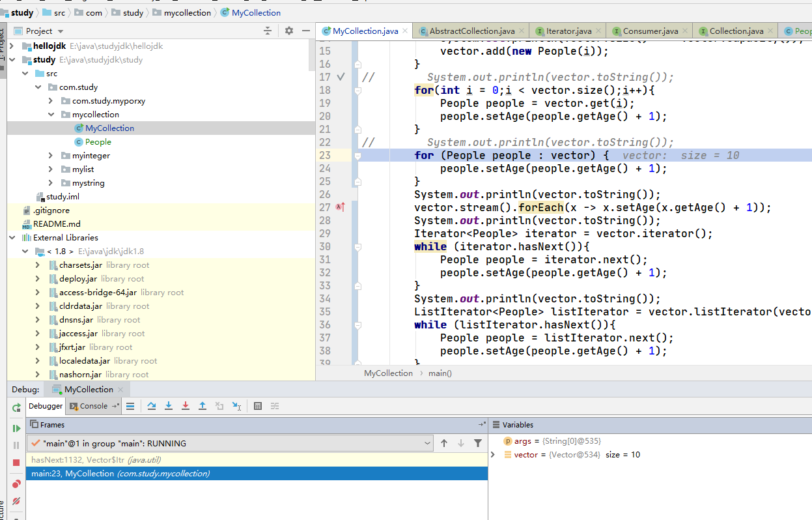Collapse the mycollection package folder
Viewport: 812px width, 520px height.
[51, 115]
